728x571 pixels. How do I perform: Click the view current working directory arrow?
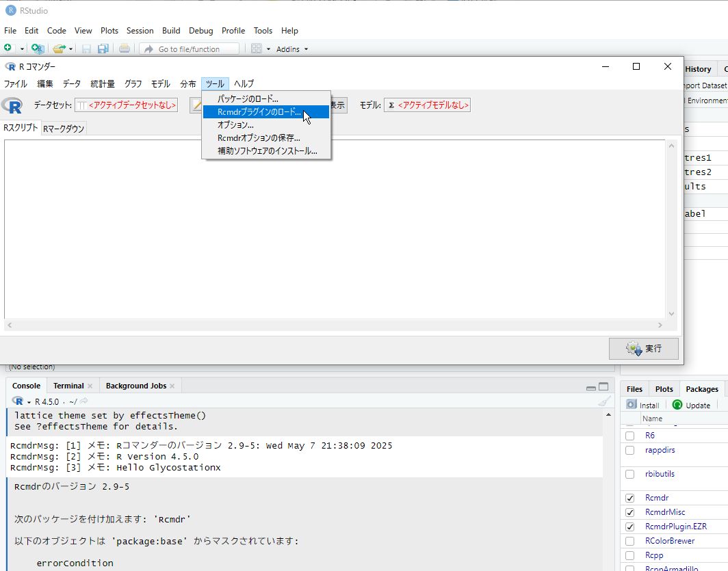pos(83,401)
